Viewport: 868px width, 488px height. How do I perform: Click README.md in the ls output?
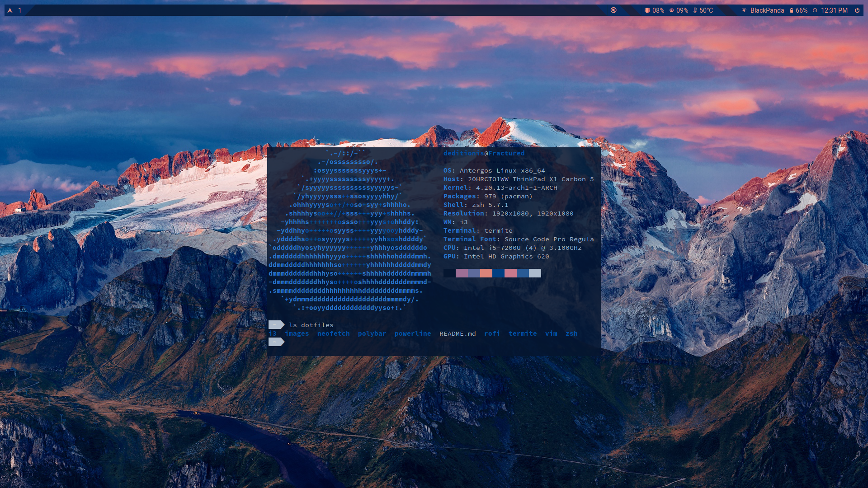point(458,333)
